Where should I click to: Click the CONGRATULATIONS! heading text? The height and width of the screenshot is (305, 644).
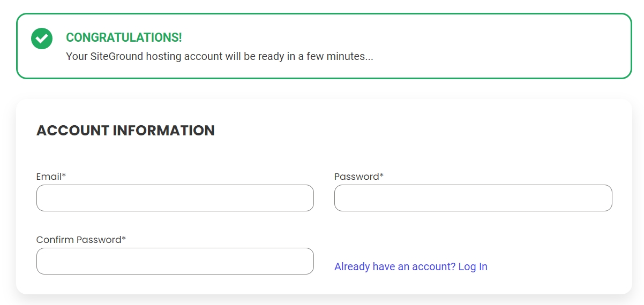coord(124,37)
